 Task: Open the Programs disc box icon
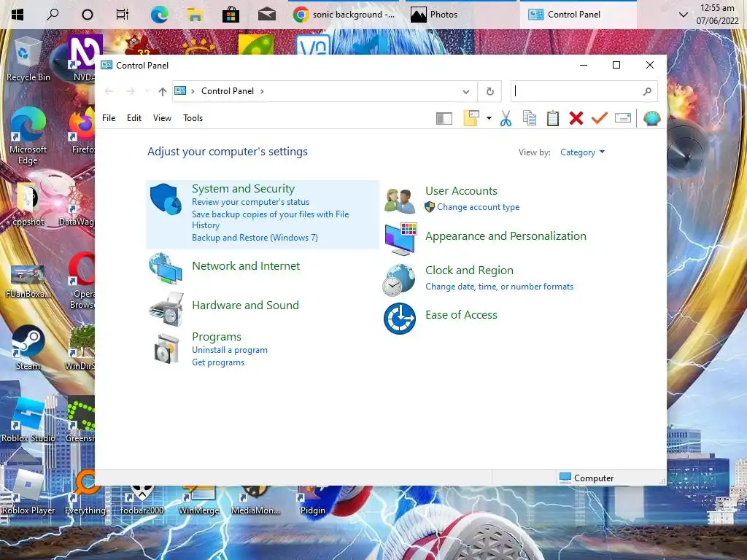[x=167, y=349]
